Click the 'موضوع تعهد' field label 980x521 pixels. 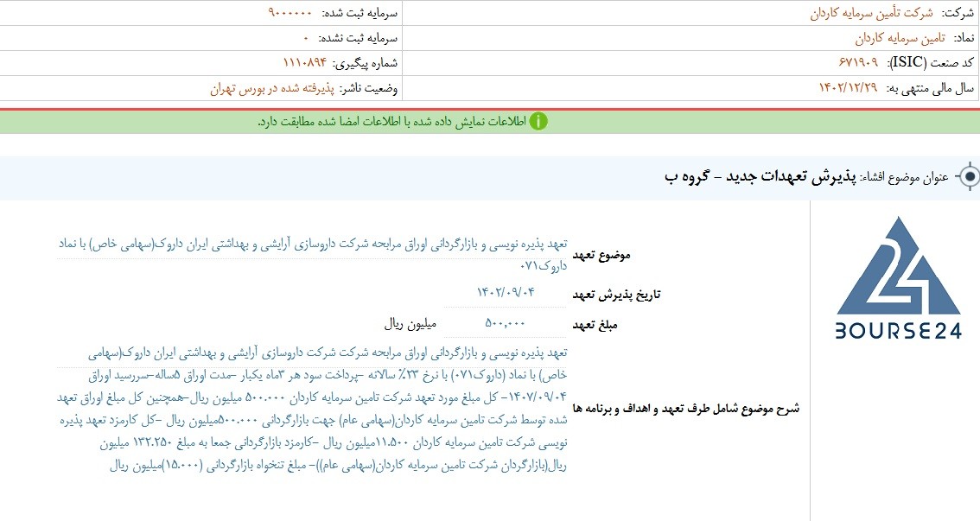pos(601,255)
